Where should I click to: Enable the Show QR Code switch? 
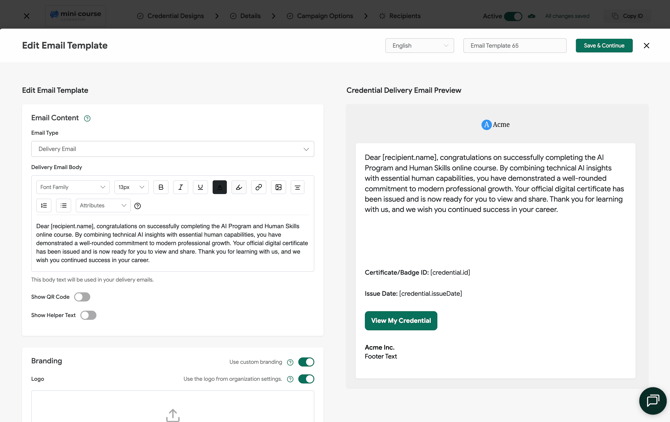click(x=82, y=297)
